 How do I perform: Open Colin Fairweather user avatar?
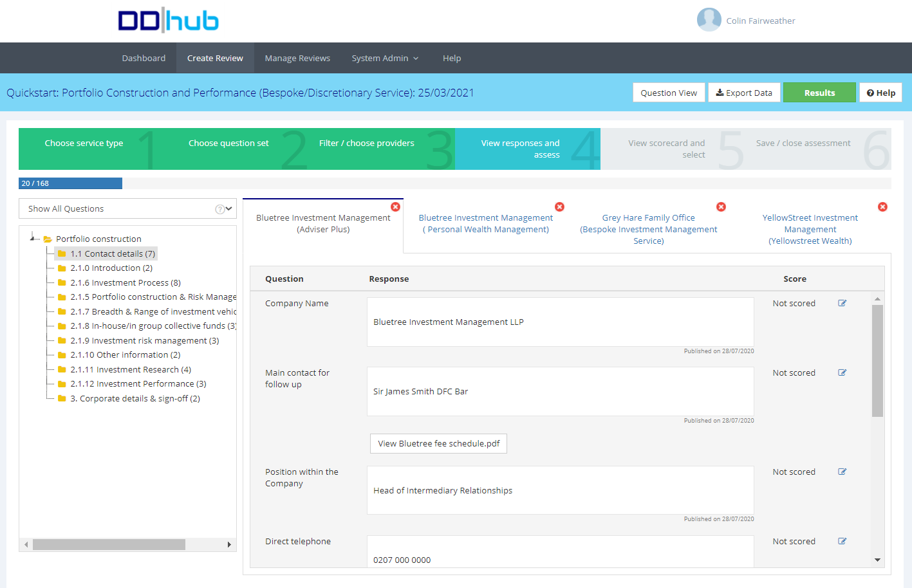tap(709, 20)
